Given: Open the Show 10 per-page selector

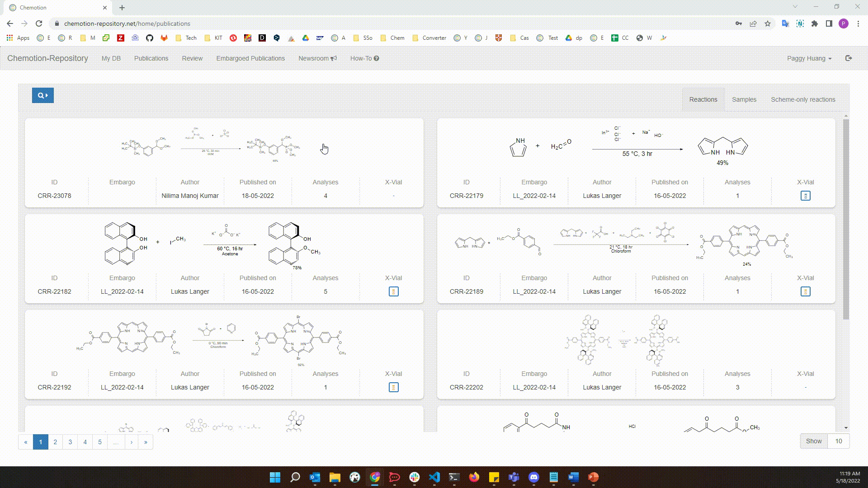Looking at the screenshot, I should tap(838, 441).
